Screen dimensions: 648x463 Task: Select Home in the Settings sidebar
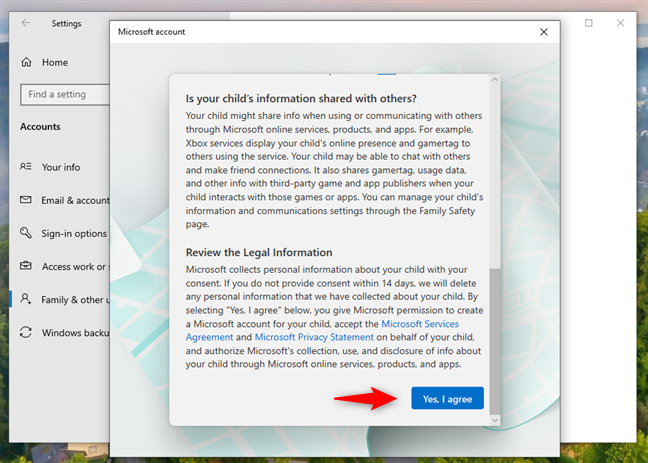(55, 62)
